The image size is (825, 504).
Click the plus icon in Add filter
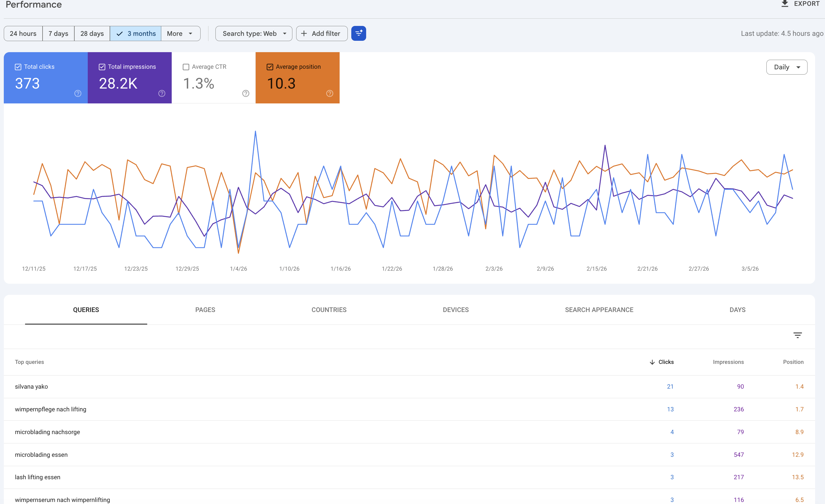304,34
